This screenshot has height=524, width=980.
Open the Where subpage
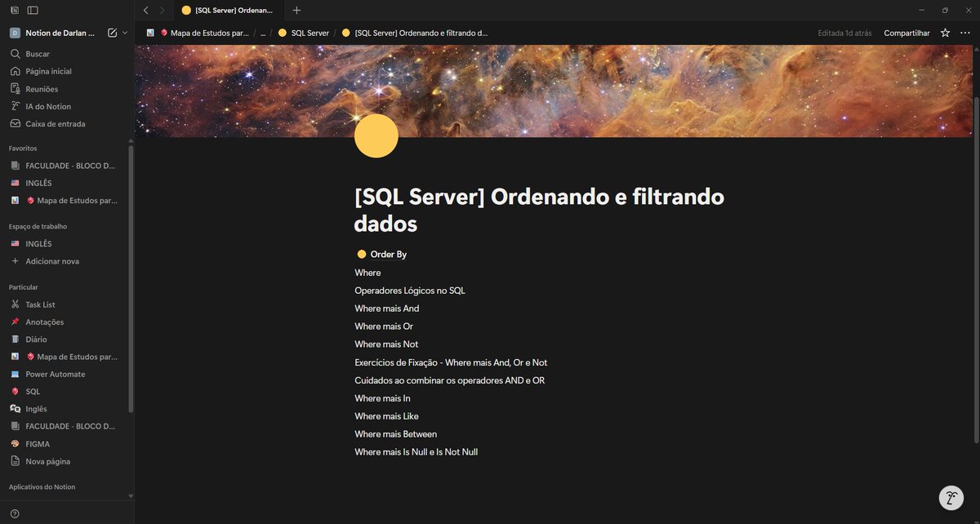367,273
